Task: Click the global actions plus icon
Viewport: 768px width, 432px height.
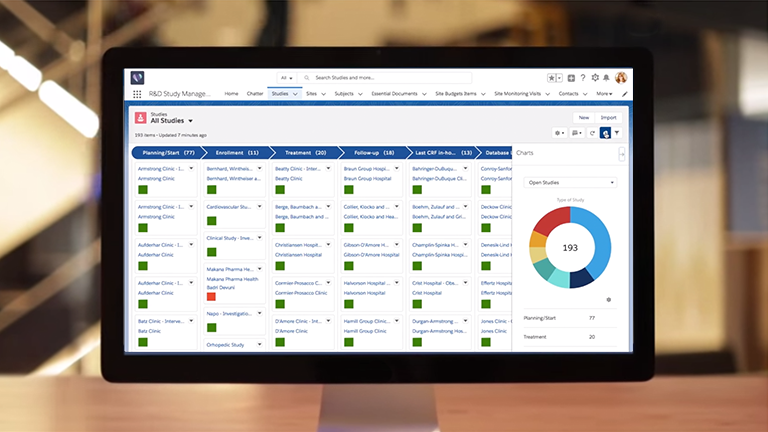Action: 571,78
